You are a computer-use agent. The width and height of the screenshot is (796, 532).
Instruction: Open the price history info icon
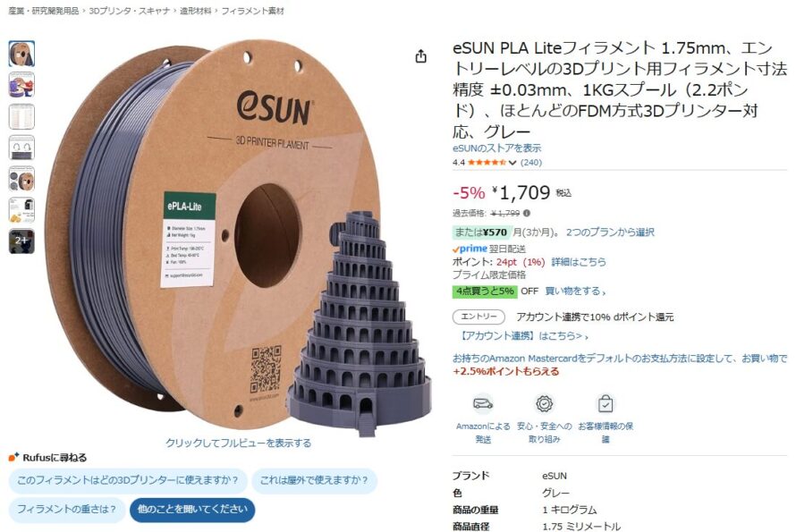click(x=527, y=213)
